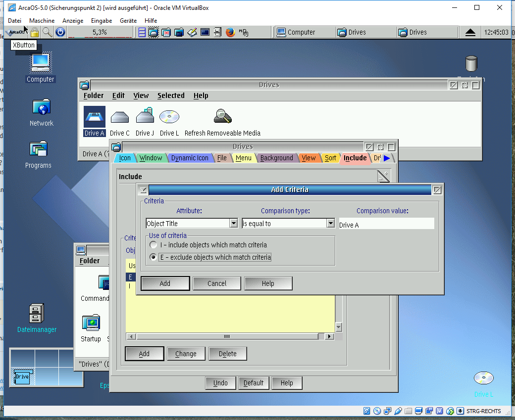This screenshot has width=515, height=420.
Task: Click Cancel in Add Criteria dialog
Action: point(217,283)
